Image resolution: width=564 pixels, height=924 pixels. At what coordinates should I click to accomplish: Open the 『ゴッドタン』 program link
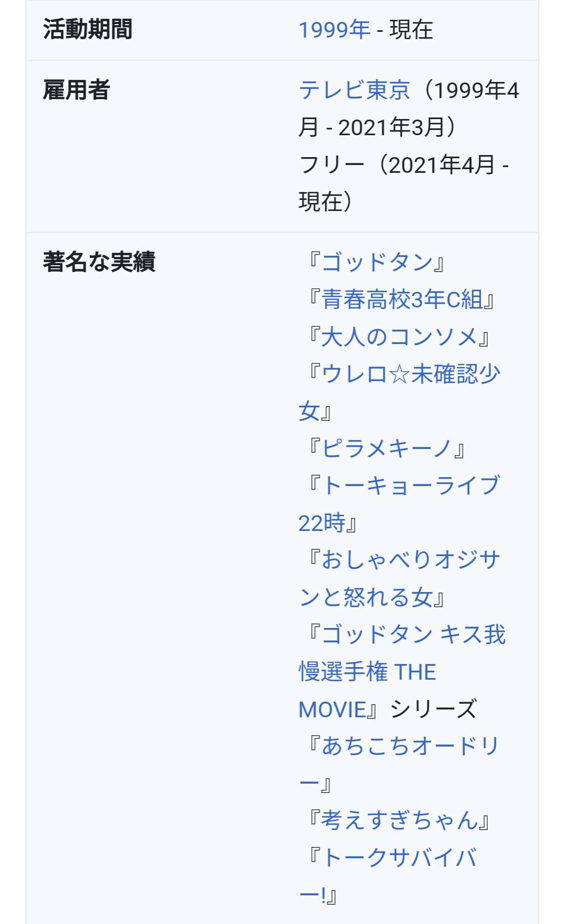tap(377, 262)
